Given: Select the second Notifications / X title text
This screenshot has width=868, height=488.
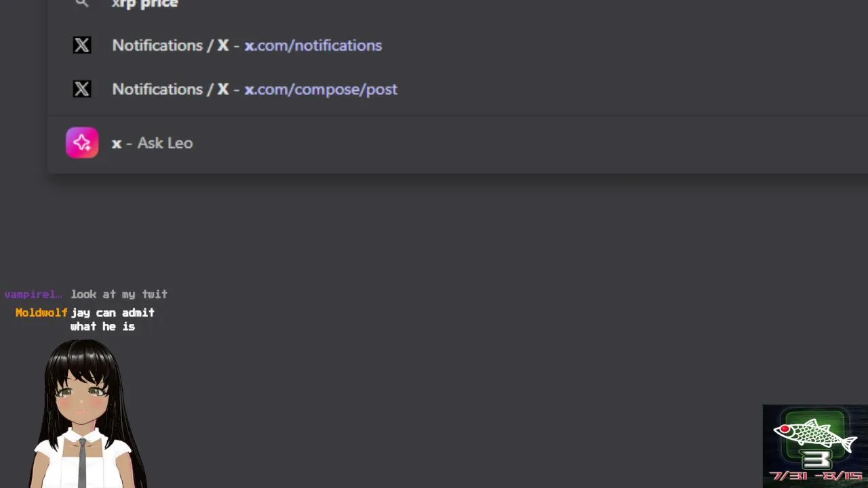Looking at the screenshot, I should click(x=170, y=89).
